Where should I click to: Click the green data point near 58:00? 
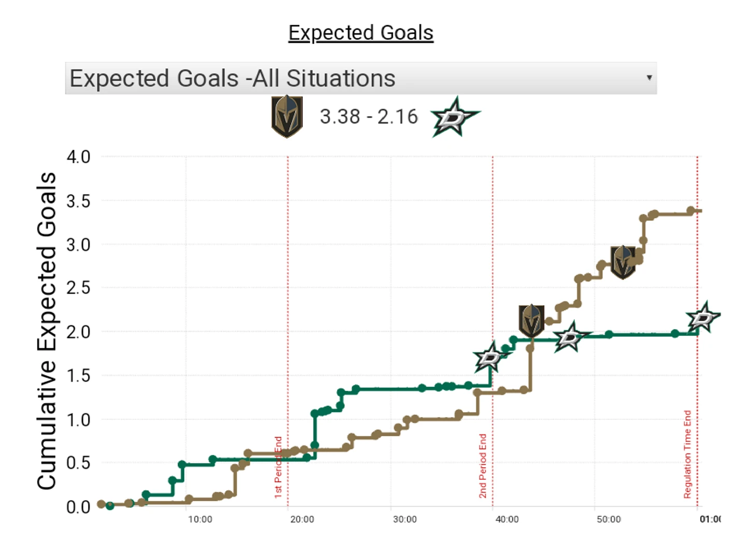675,334
